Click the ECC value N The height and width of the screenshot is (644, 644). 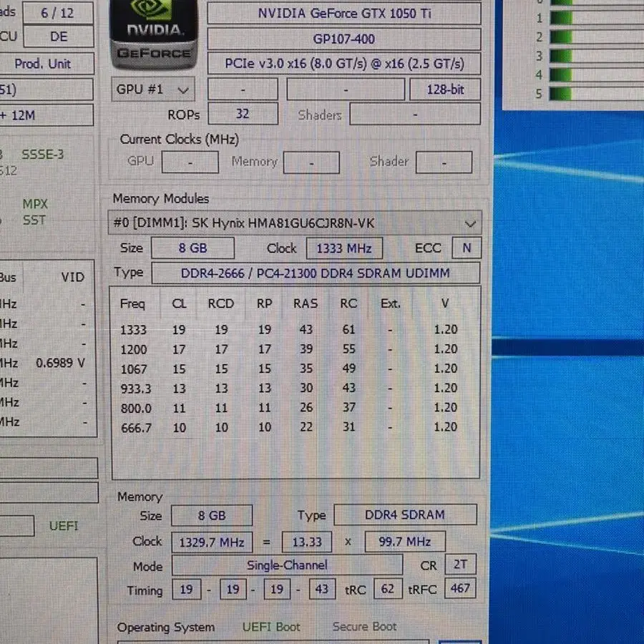click(467, 248)
